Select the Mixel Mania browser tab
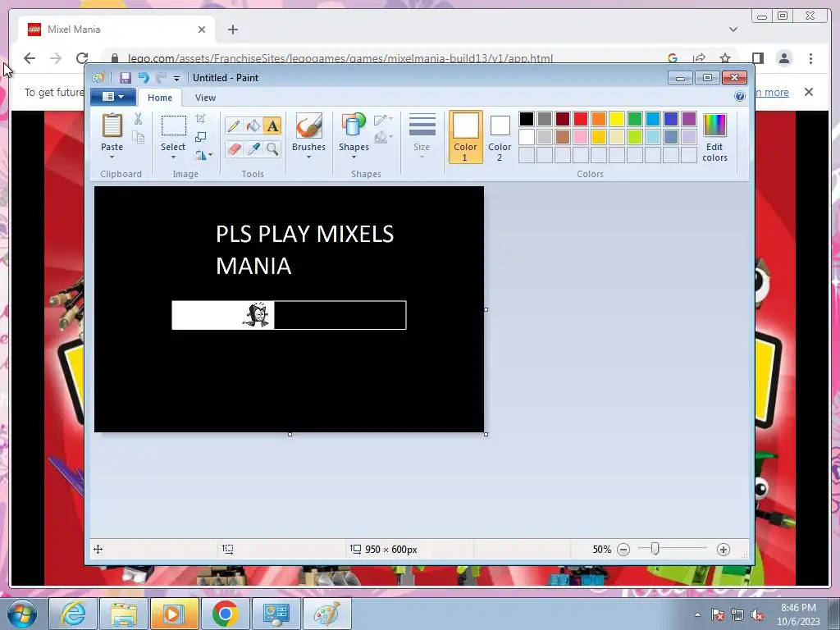The height and width of the screenshot is (630, 840). tap(116, 30)
